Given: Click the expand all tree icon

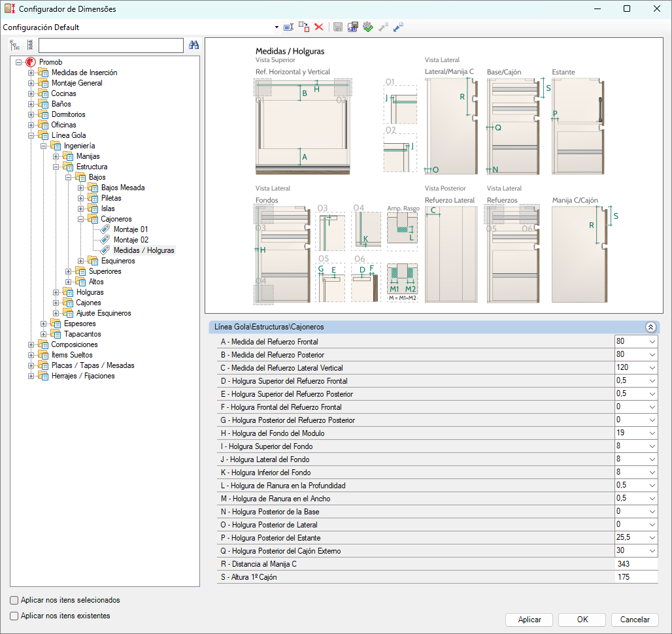Looking at the screenshot, I should (14, 45).
